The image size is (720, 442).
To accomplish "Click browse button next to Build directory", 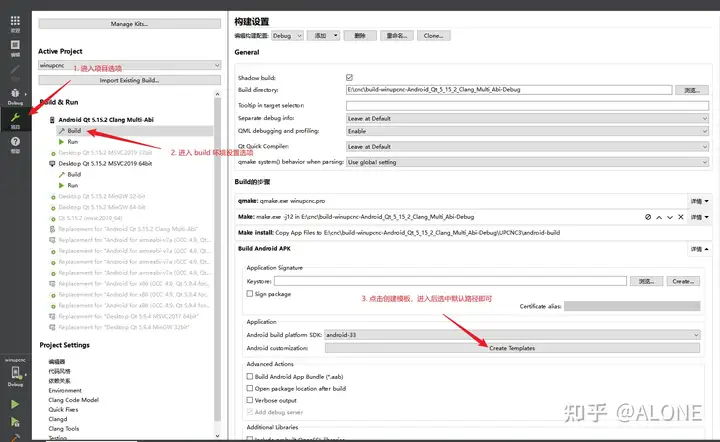I will pos(692,90).
